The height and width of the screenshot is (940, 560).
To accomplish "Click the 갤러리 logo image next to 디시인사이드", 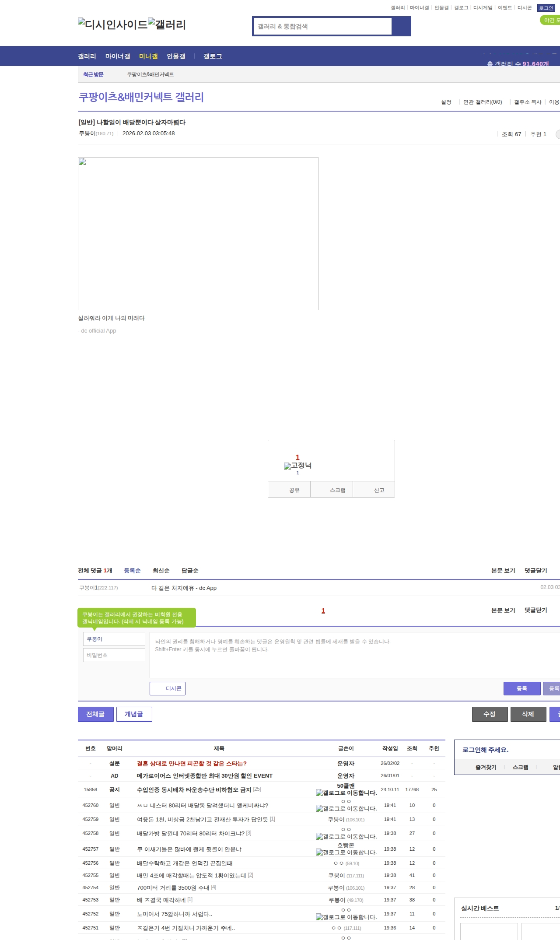I will pos(167,25).
